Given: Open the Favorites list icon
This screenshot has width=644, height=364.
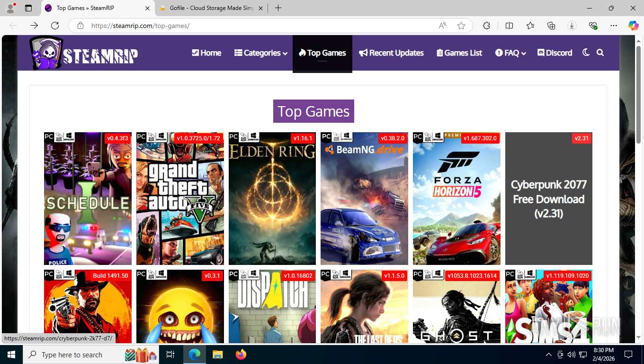Looking at the screenshot, I should pyautogui.click(x=530, y=26).
